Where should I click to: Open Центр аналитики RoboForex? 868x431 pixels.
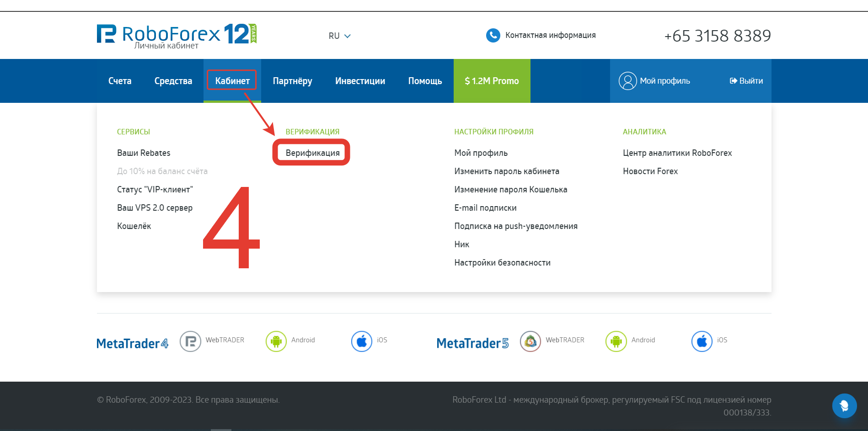(x=677, y=153)
